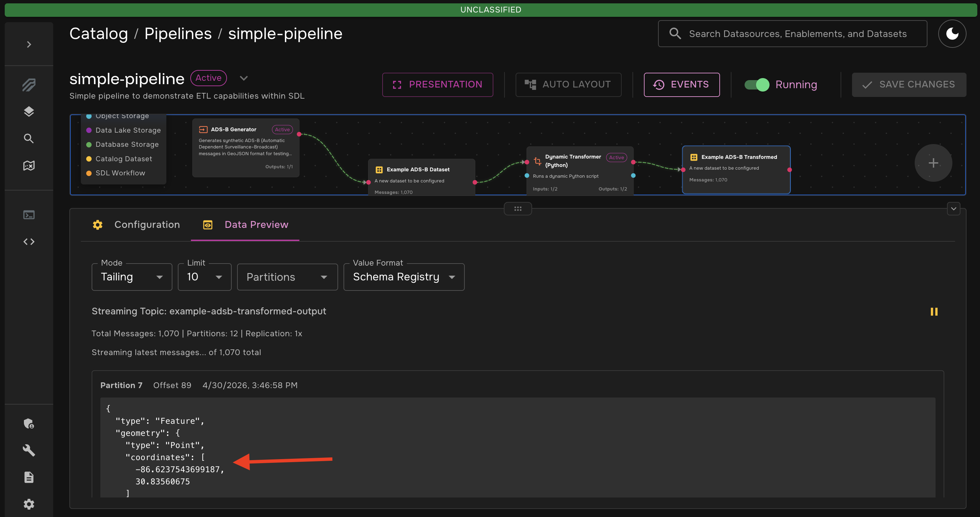Click the ADS-B Generator Active badge
This screenshot has width=980, height=517.
click(282, 130)
